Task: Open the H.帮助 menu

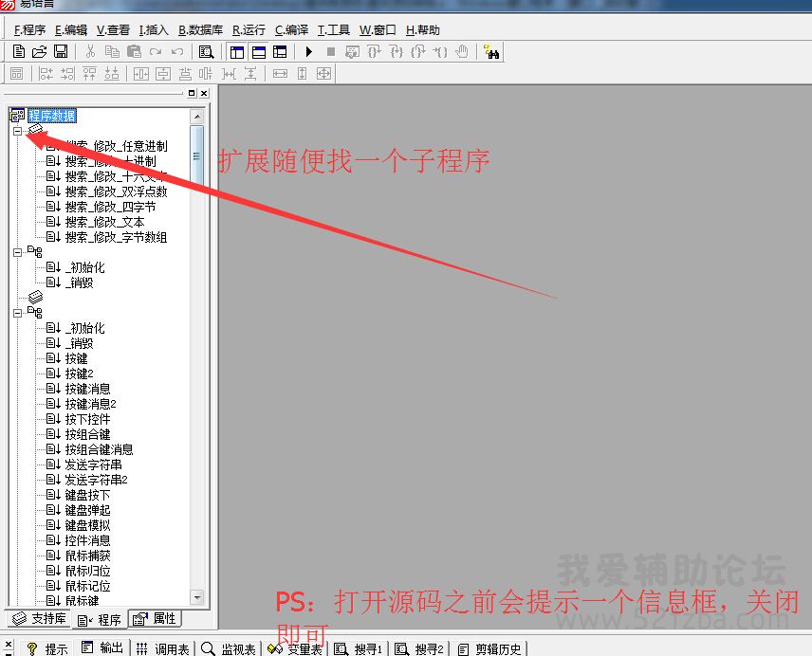Action: point(422,30)
